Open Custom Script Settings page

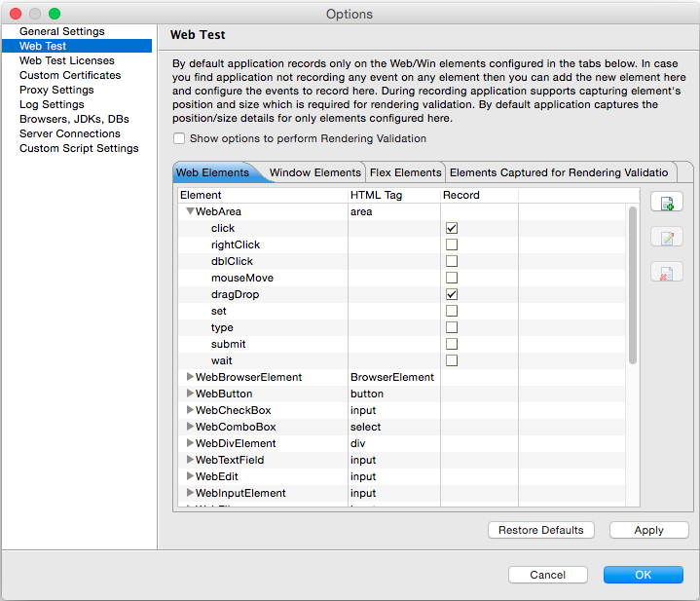click(x=79, y=148)
